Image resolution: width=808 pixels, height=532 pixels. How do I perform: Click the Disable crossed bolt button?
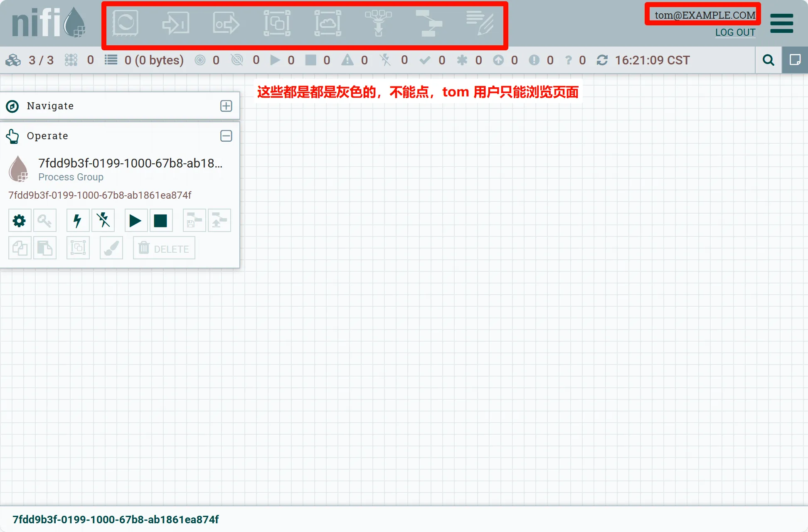(x=103, y=221)
